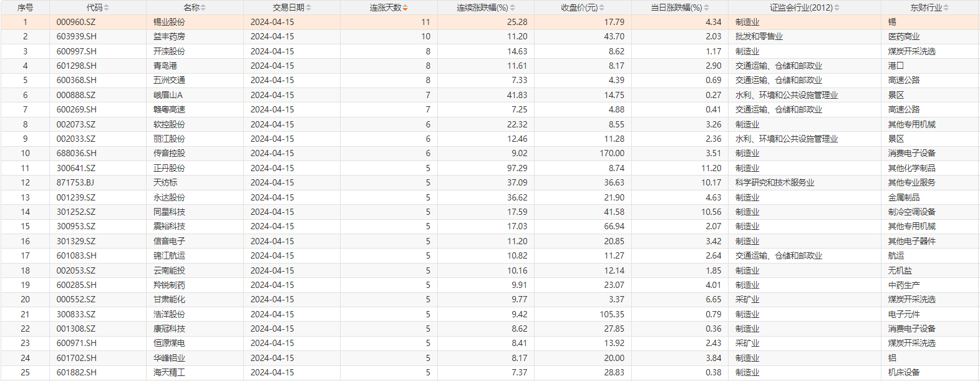The width and height of the screenshot is (980, 381).
Task: Click the sort icon beside 收盘价(元) header
Action: (x=602, y=7)
